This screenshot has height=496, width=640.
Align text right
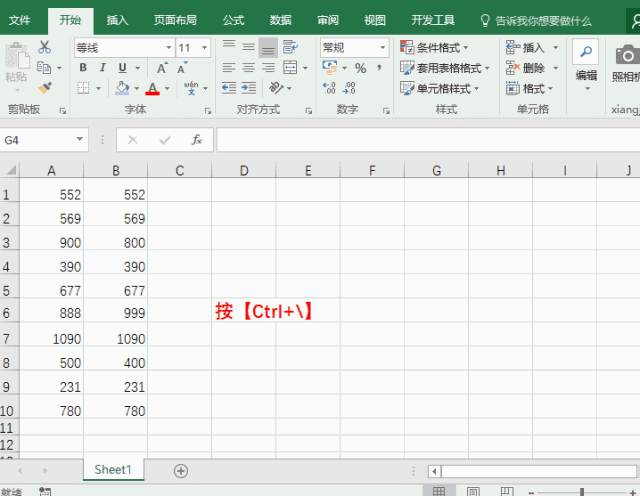point(268,67)
